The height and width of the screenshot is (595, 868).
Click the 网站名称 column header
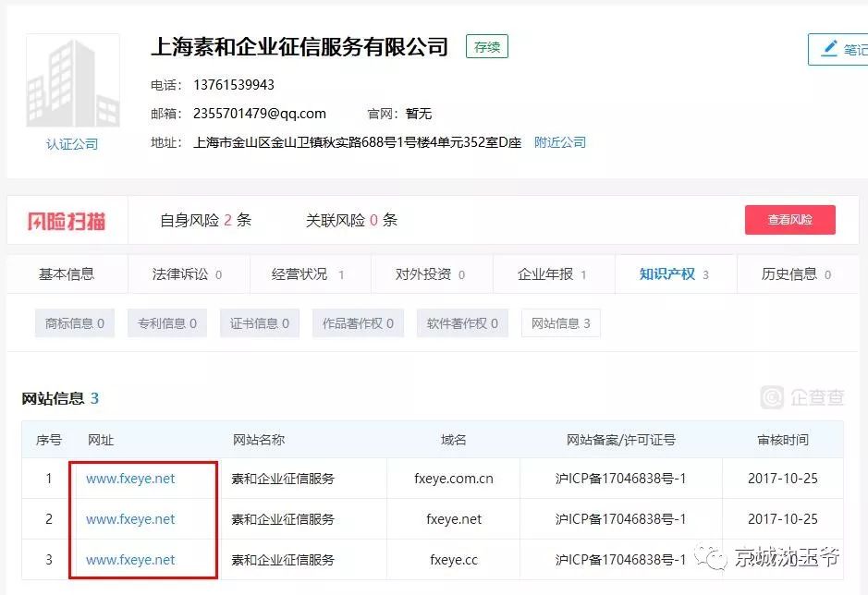259,440
